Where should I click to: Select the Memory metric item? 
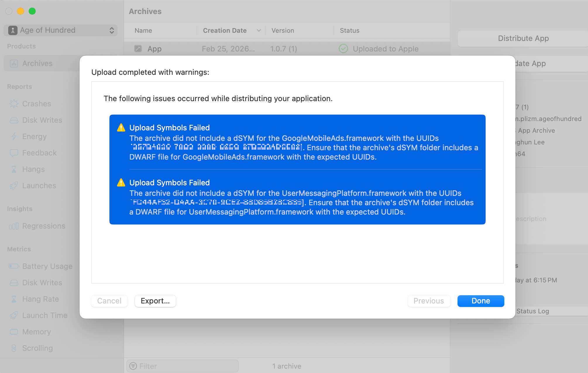36,332
